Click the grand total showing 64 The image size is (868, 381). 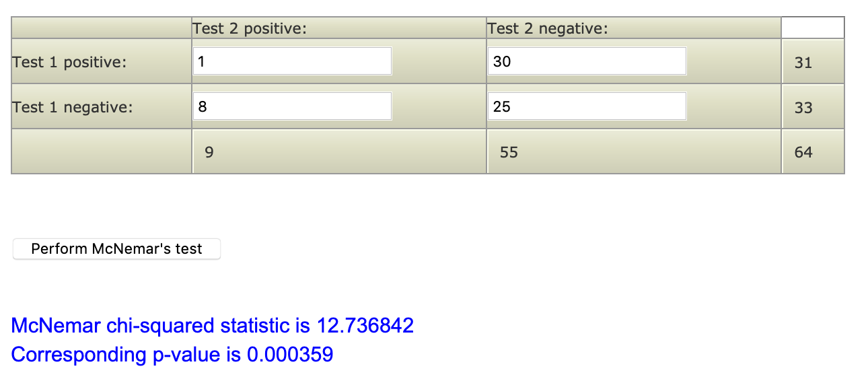803,153
